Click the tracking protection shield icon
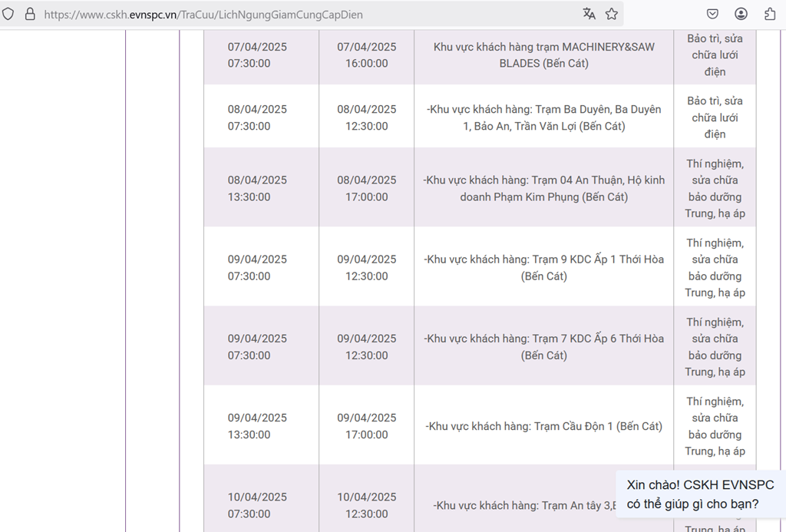Screen dimensions: 786x532 click(x=8, y=14)
